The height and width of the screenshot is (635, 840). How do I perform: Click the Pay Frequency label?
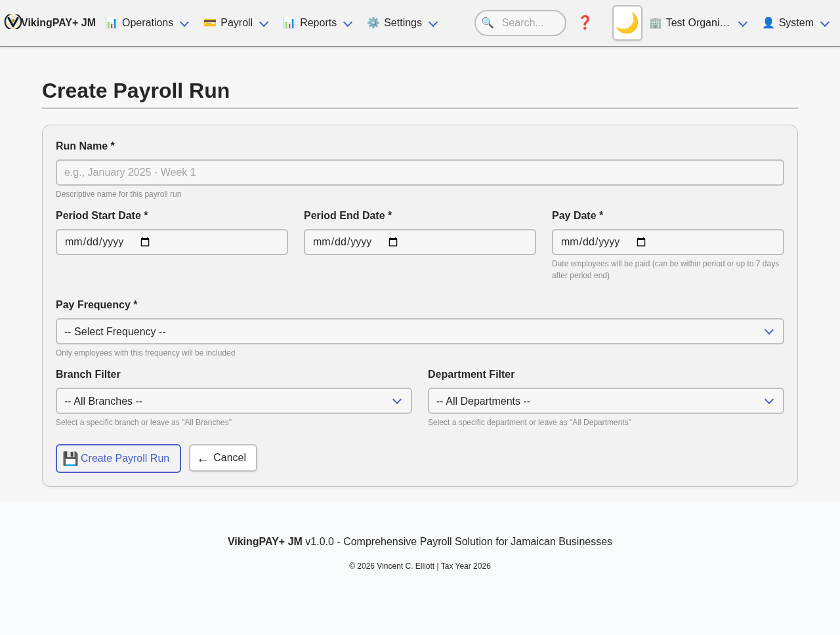[x=96, y=305]
